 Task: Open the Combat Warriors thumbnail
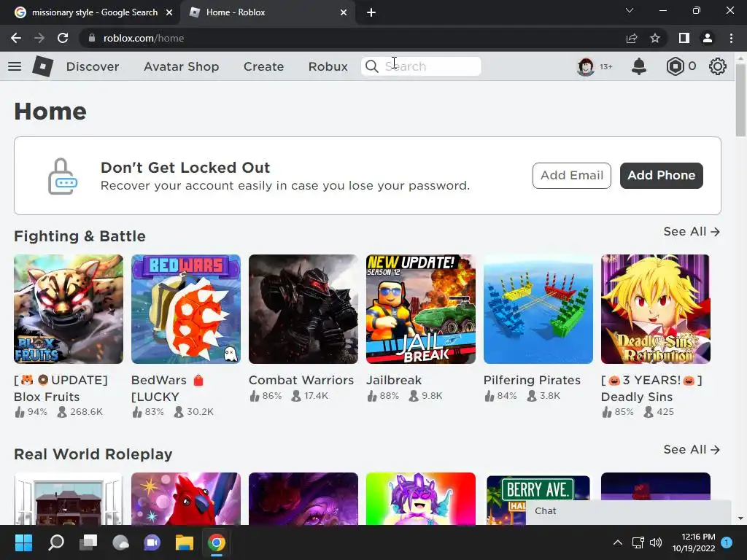(x=303, y=309)
